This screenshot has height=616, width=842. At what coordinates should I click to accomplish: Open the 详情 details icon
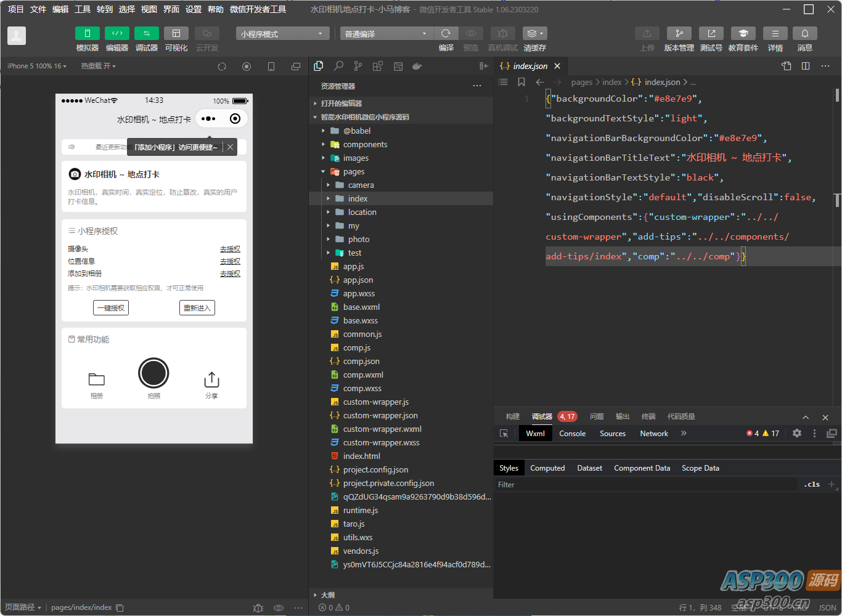tap(775, 34)
